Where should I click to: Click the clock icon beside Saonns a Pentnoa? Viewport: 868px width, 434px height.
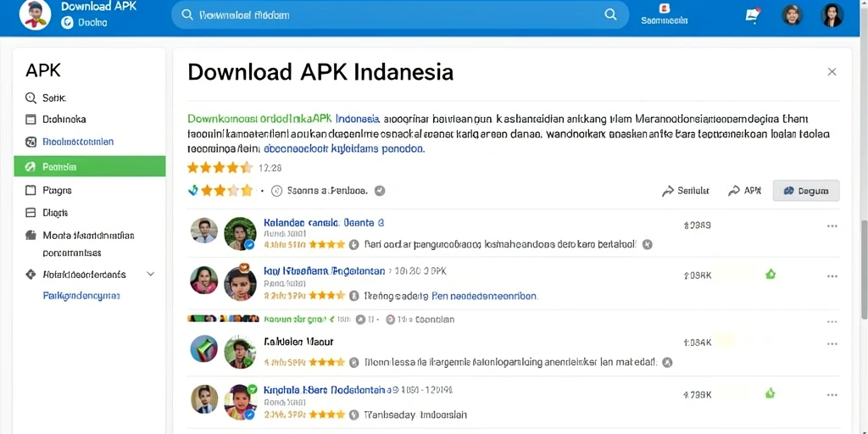(x=277, y=191)
